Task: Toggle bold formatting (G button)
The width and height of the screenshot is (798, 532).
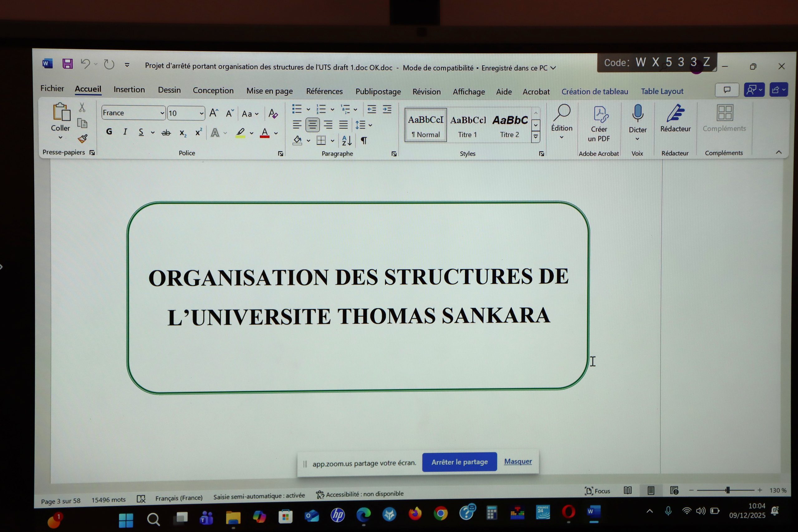Action: coord(109,132)
